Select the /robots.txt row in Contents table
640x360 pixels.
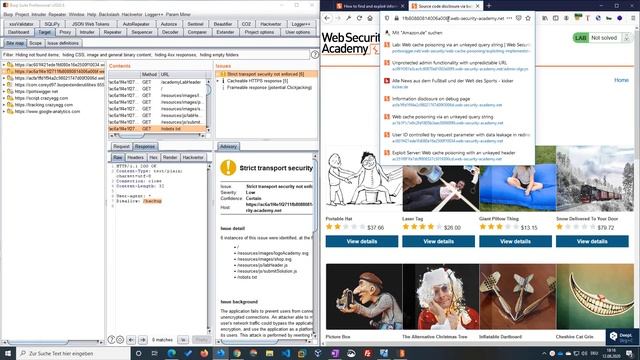(x=157, y=129)
